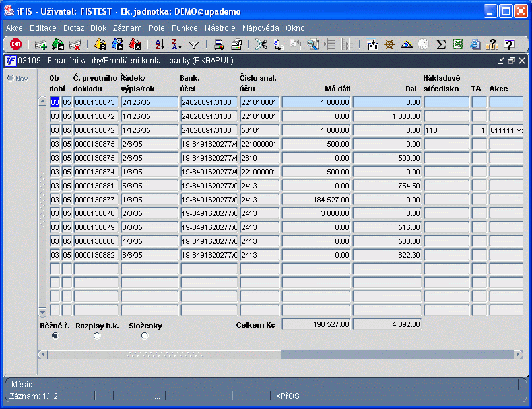The image size is (532, 409).
Task: Open the Funkce menu
Action: point(184,28)
